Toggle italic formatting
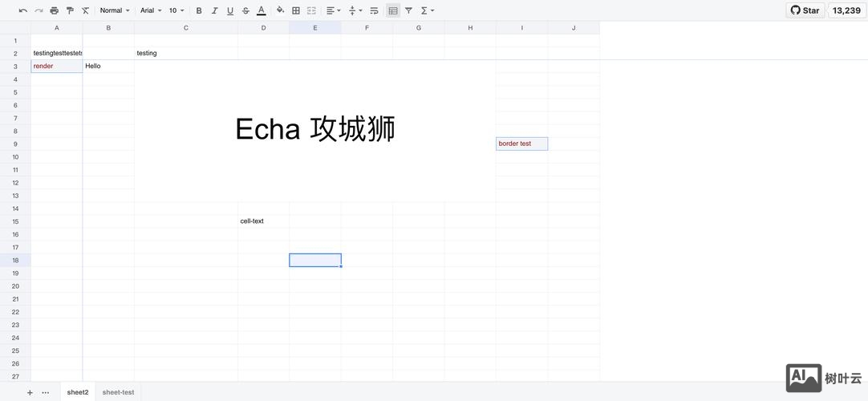The width and height of the screenshot is (868, 401). coord(215,10)
